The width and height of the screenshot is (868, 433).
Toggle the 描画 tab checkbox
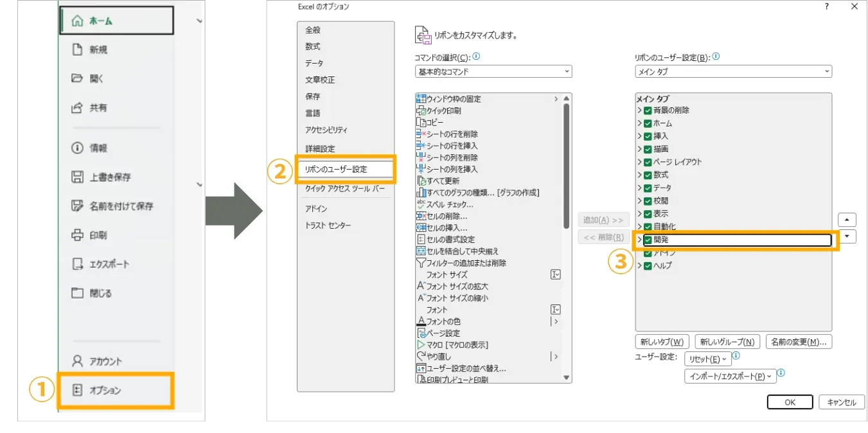(x=648, y=149)
